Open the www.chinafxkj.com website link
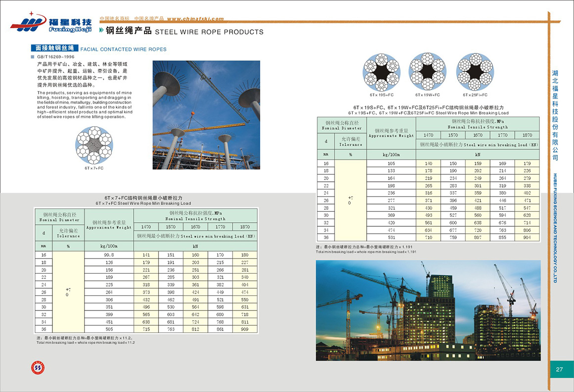 (x=195, y=19)
